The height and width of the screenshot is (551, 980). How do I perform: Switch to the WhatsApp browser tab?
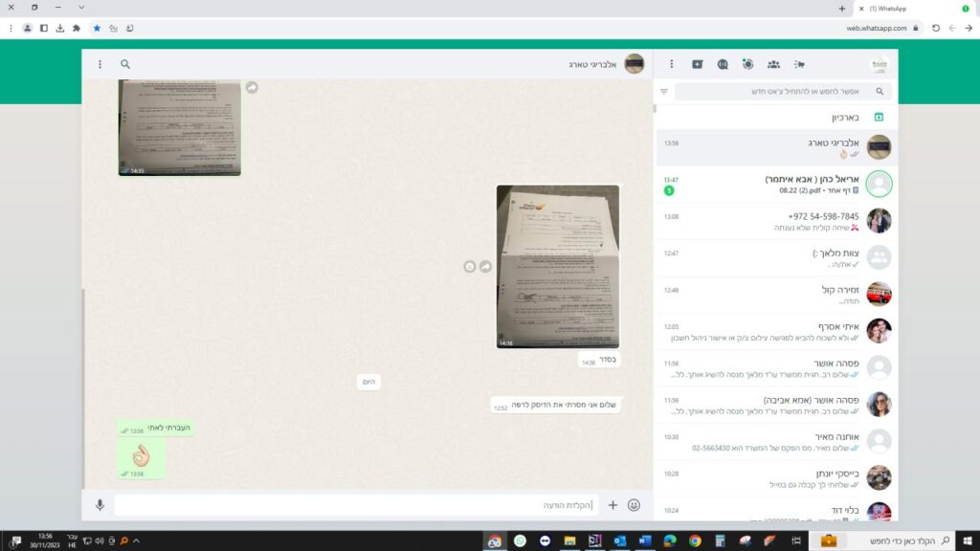tap(900, 9)
